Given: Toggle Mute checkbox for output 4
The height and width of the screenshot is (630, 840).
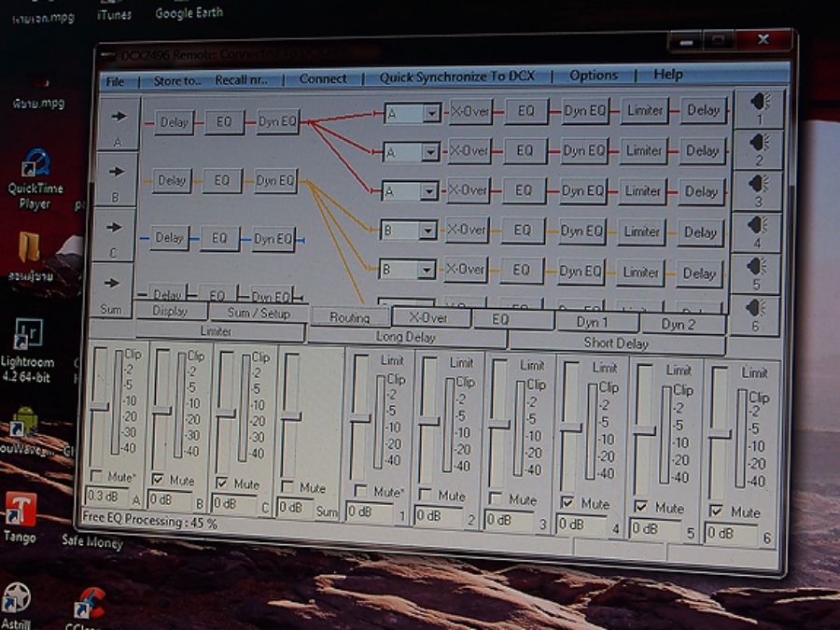Looking at the screenshot, I should [567, 502].
